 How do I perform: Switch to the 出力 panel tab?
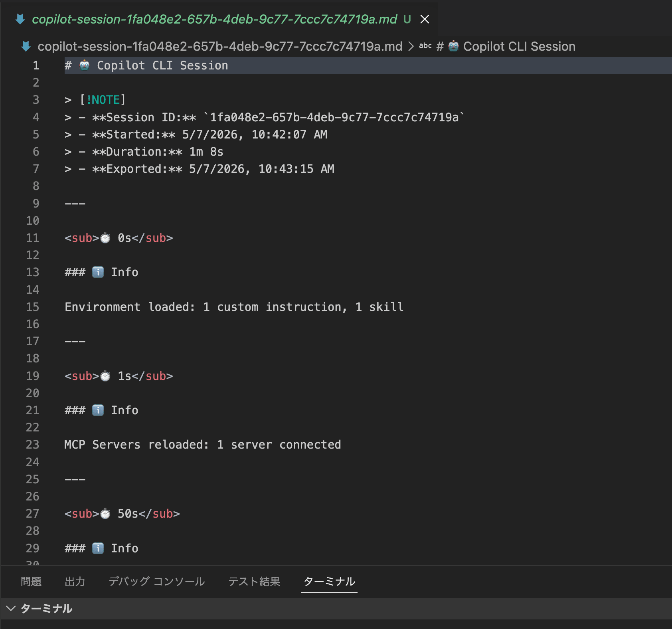(75, 582)
